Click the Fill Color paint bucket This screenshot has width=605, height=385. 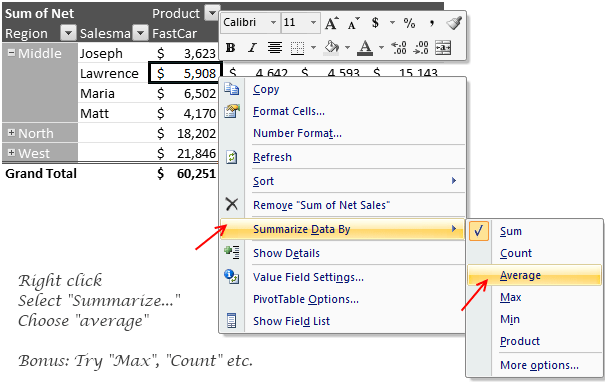[x=331, y=48]
